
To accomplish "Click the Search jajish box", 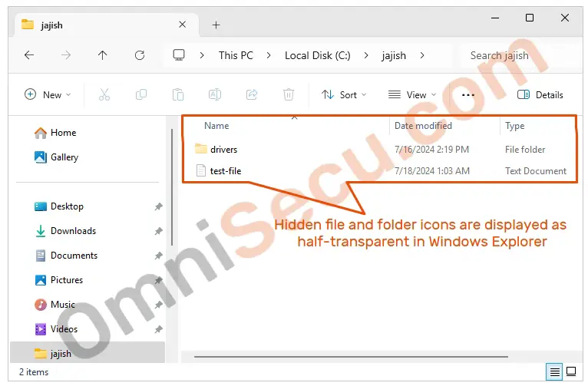I will point(518,55).
